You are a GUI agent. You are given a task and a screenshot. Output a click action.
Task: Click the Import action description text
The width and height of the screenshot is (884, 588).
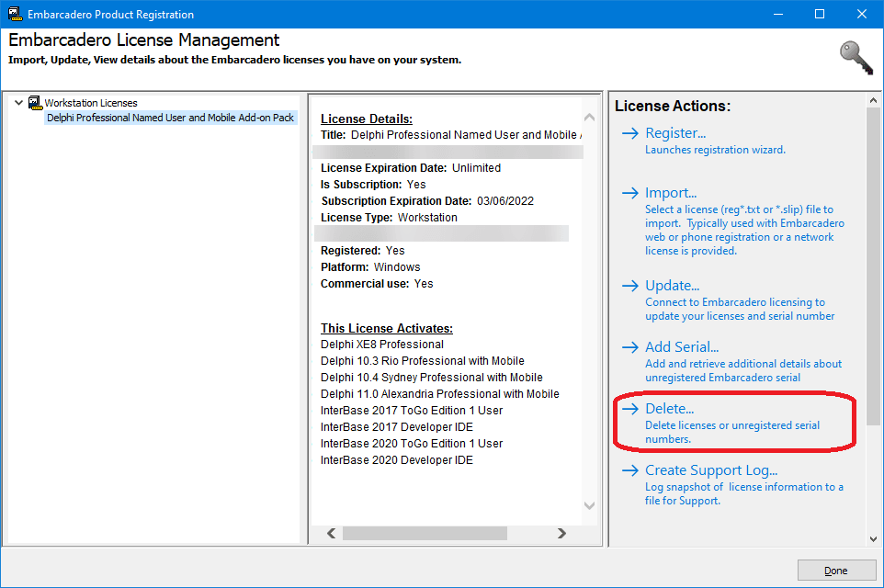pyautogui.click(x=744, y=230)
